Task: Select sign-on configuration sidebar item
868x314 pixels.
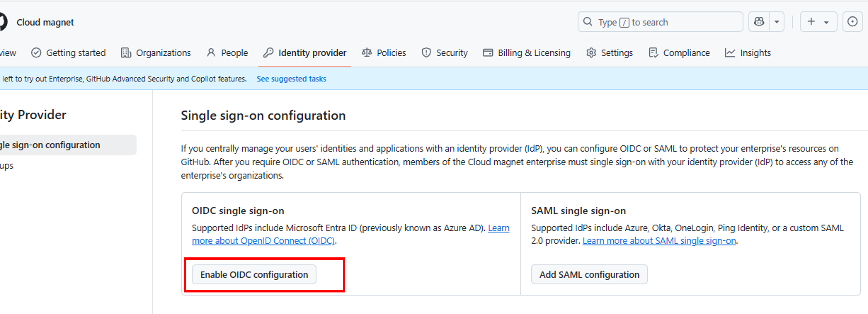Action: click(x=68, y=145)
